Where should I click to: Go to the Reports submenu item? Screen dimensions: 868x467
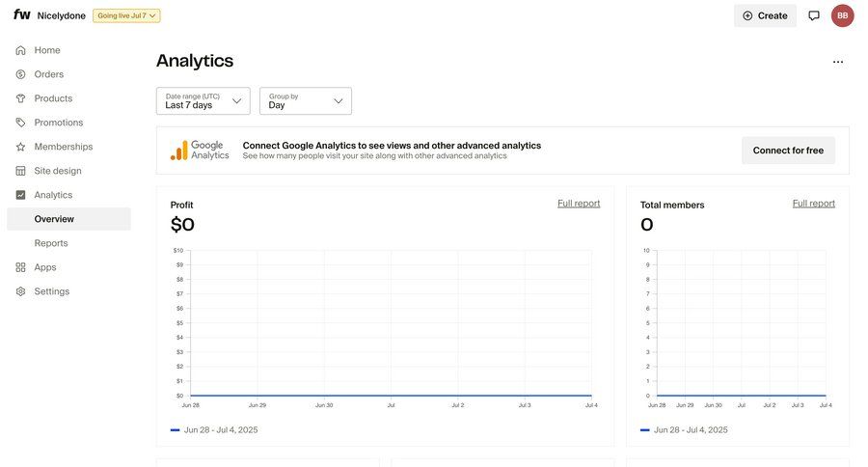pos(51,243)
